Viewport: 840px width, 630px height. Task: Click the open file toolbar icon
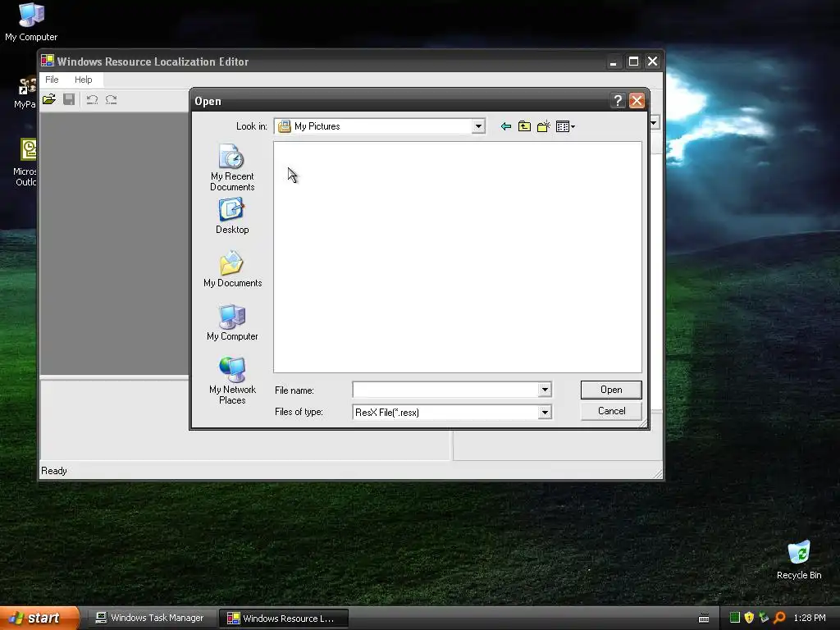[49, 99]
